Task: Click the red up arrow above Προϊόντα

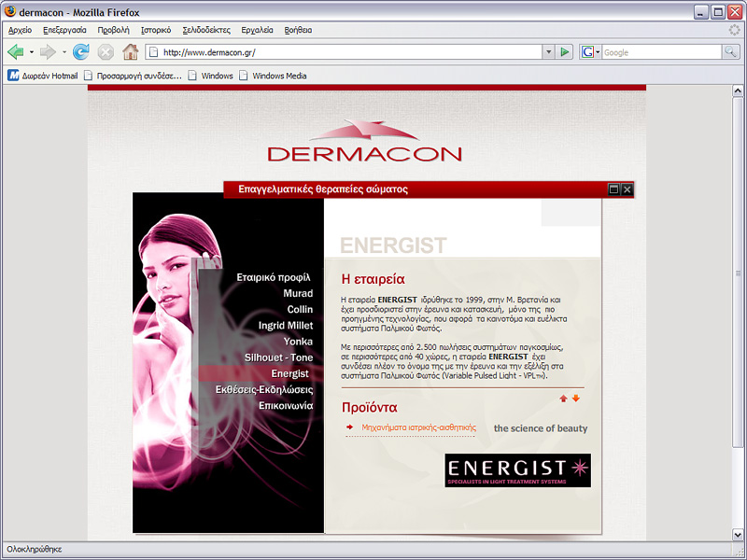Action: coord(564,399)
